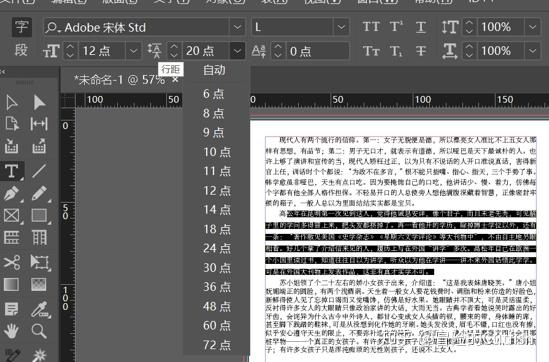Screen dimensions: 549x362
Task: Click the vertical scale icon
Action: click(x=450, y=27)
